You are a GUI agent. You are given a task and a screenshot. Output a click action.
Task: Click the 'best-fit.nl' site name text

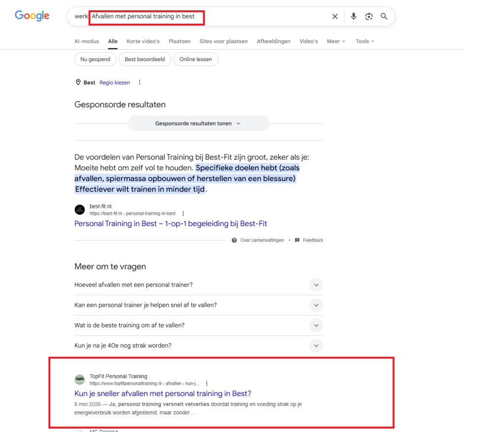coord(100,206)
